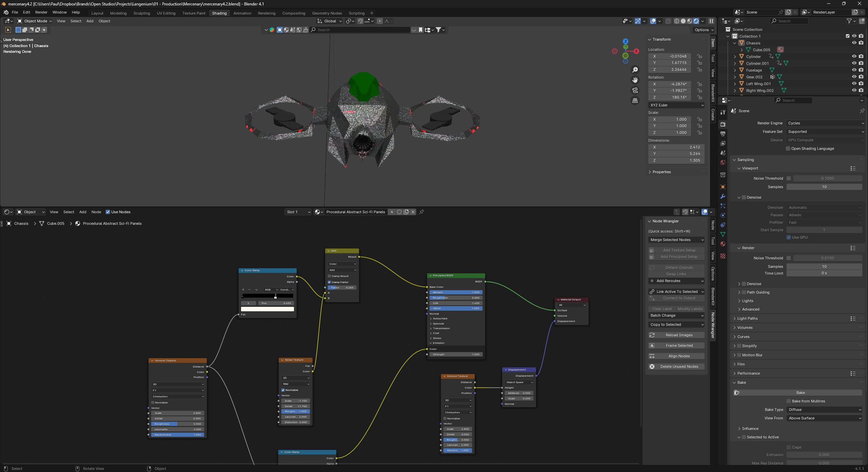Enable the Open Shading Language checkbox
This screenshot has height=472, width=868.
click(788, 149)
